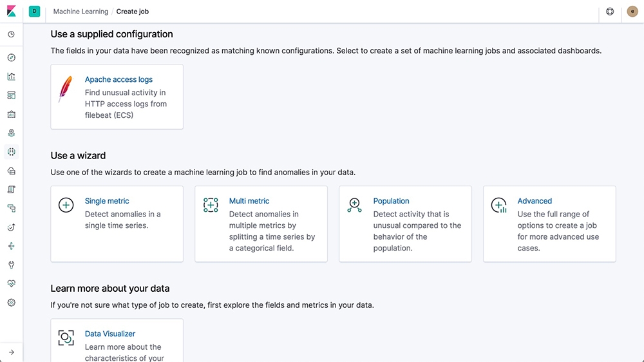Select the Infrastructure sidebar icon
Viewport: 644px width, 362px height.
[x=11, y=171]
